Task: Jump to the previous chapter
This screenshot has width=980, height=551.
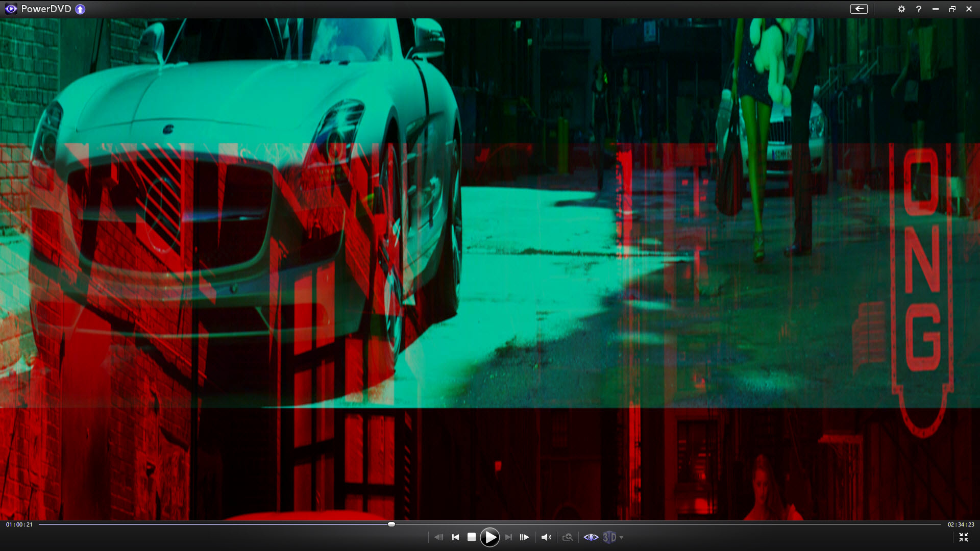Action: pos(456,537)
